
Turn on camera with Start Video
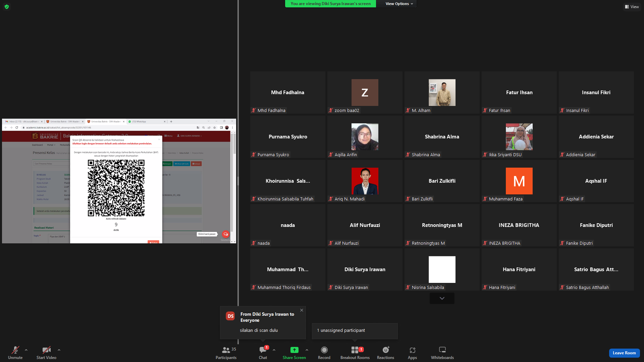(x=46, y=353)
